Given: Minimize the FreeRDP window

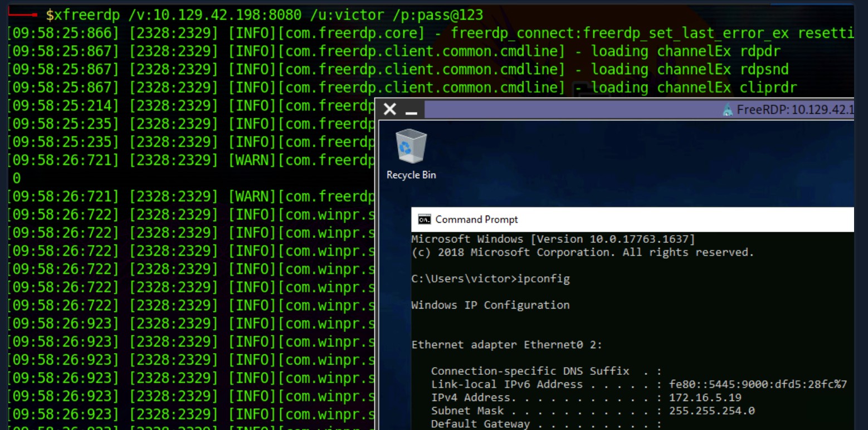Looking at the screenshot, I should click(x=411, y=113).
